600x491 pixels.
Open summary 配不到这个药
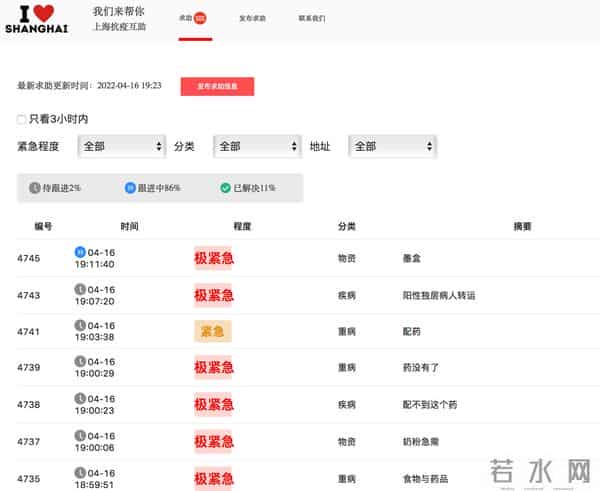[430, 405]
